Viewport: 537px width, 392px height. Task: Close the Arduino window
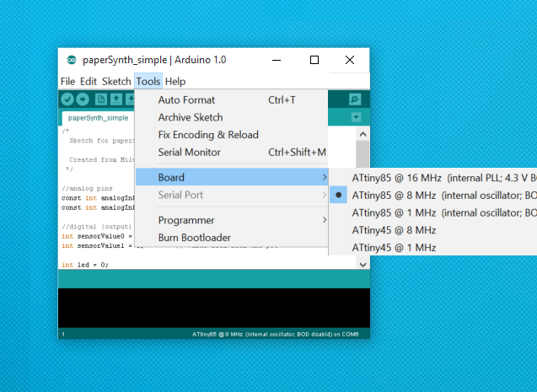[350, 60]
